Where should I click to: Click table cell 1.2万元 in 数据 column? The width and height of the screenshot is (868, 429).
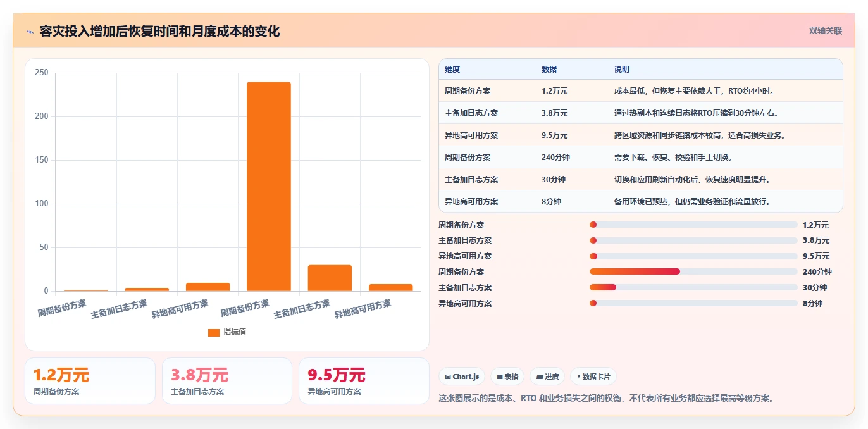click(x=555, y=91)
